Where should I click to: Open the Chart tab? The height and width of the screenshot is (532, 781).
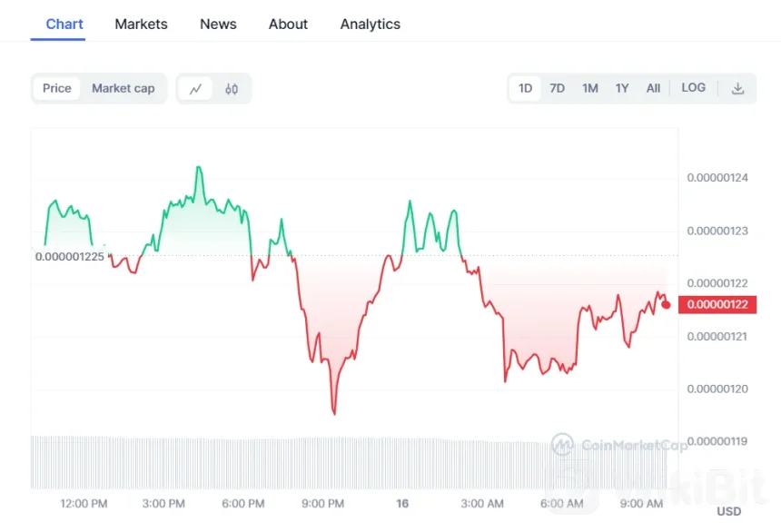(64, 25)
